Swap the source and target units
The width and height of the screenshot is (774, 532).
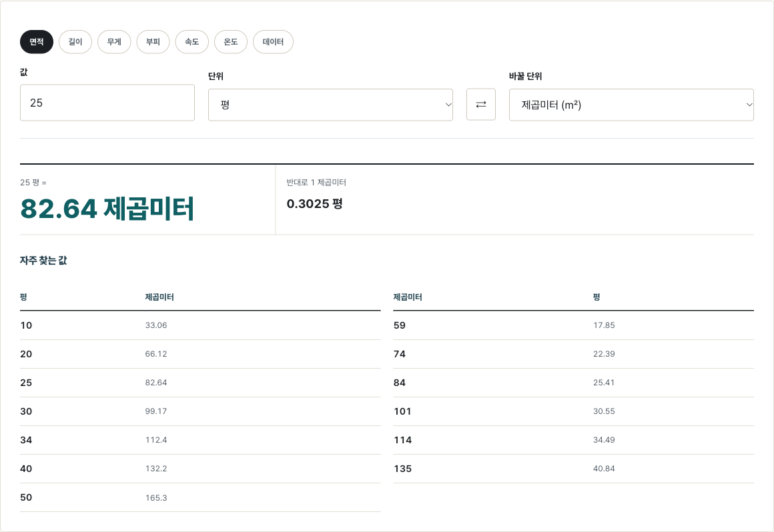(x=481, y=105)
